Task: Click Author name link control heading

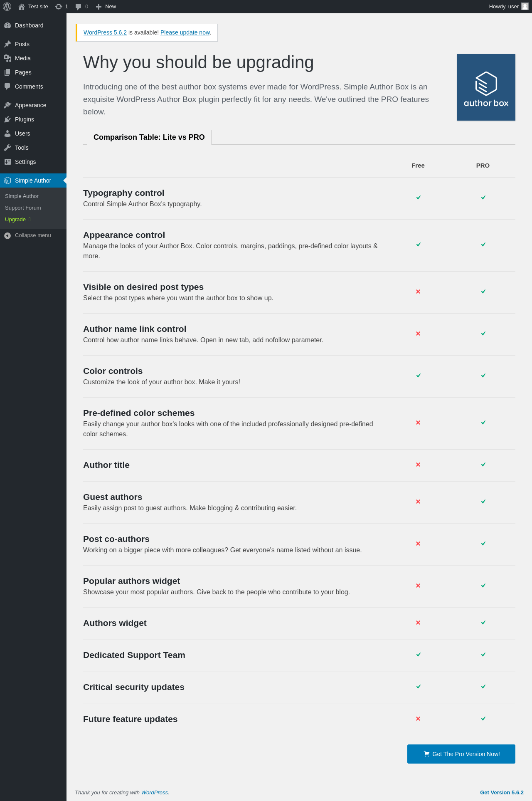Action: coord(135,329)
